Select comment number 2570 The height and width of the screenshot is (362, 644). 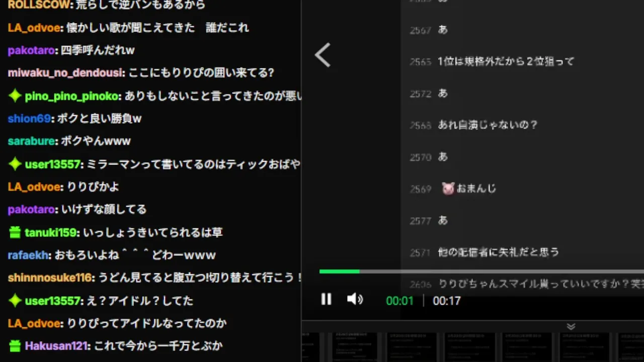[421, 157]
